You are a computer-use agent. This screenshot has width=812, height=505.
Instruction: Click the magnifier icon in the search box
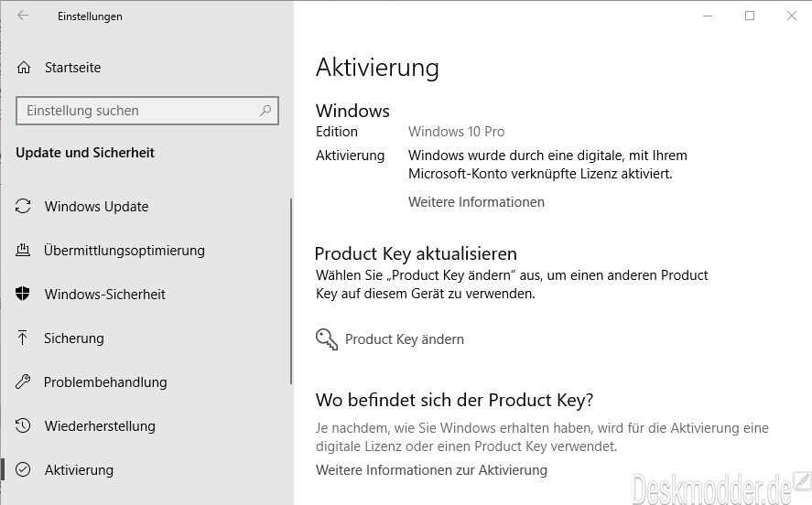[x=265, y=110]
